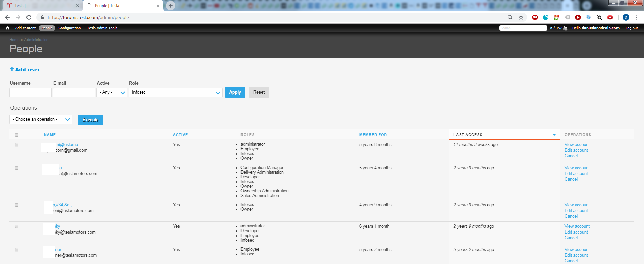
Task: Go back with browser back arrow
Action: pos(7,17)
